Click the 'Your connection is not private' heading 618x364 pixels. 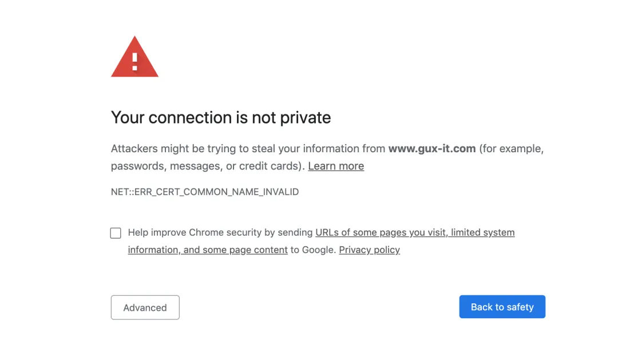[221, 117]
